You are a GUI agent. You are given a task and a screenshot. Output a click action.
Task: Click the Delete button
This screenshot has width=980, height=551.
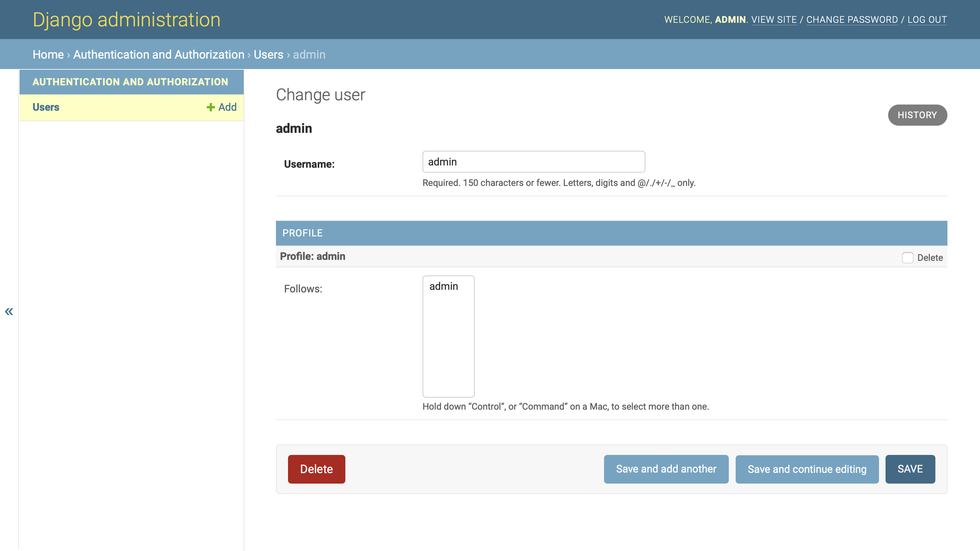click(x=316, y=469)
